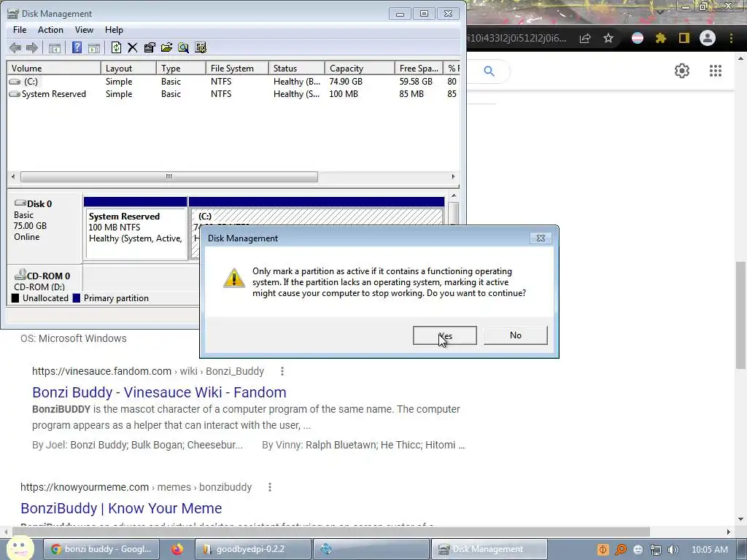Click 74.90 GB capacity cell
Viewport: 747px width, 560px height.
pos(346,82)
